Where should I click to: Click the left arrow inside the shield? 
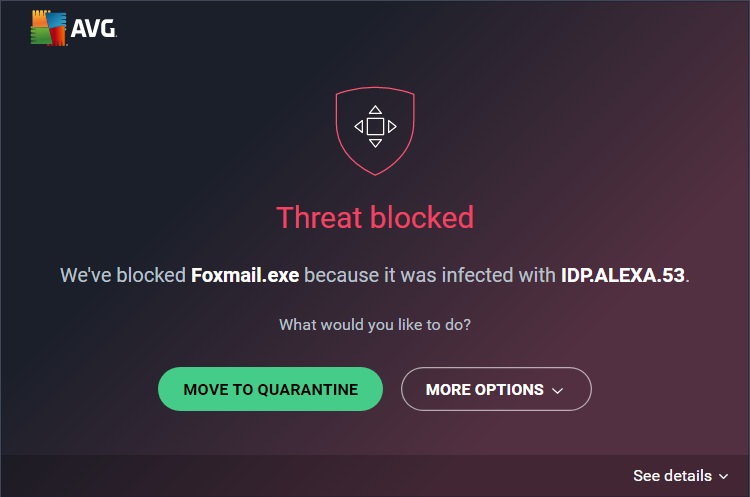pyautogui.click(x=359, y=127)
